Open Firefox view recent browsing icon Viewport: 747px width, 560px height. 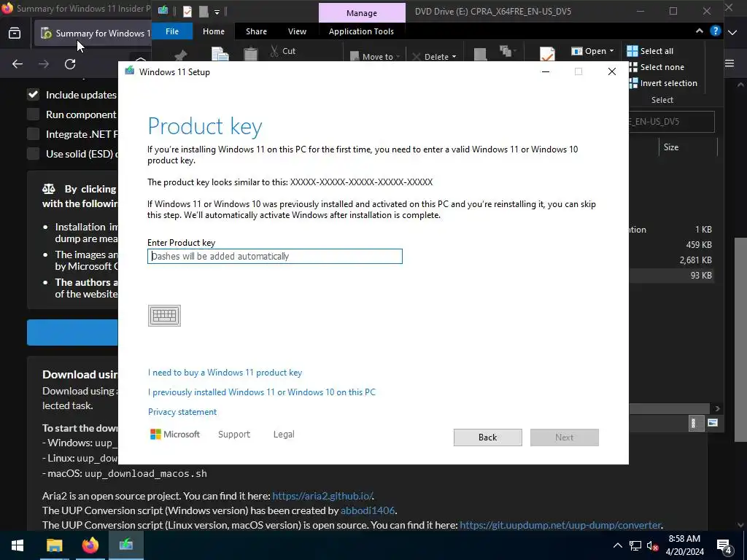click(15, 34)
